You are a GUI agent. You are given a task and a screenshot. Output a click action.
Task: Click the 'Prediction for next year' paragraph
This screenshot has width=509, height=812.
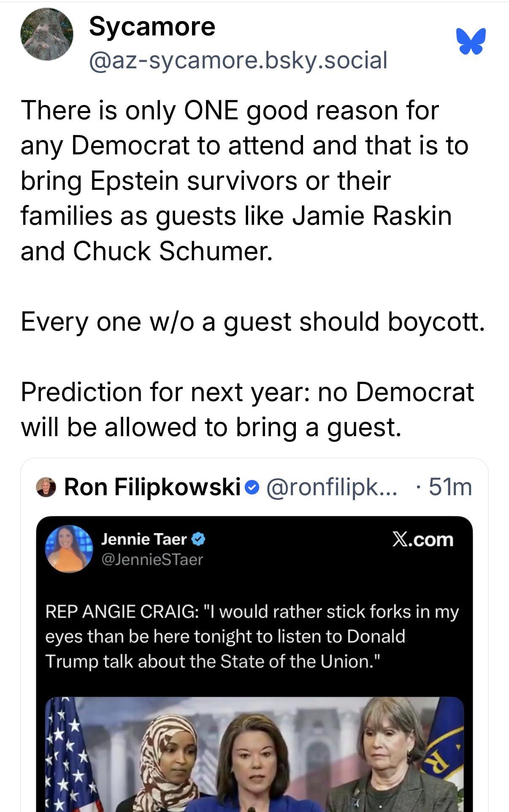pos(247,409)
